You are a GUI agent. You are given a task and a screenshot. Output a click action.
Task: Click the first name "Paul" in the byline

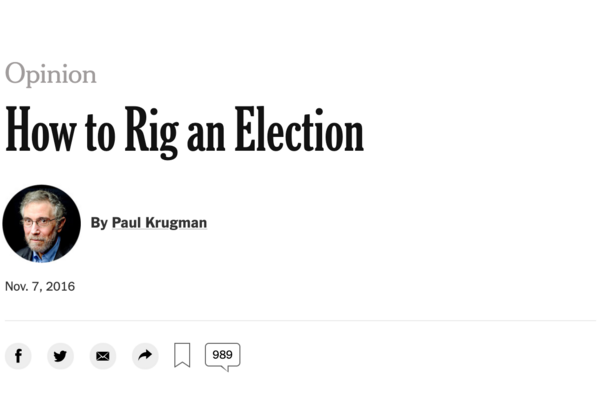click(x=126, y=222)
